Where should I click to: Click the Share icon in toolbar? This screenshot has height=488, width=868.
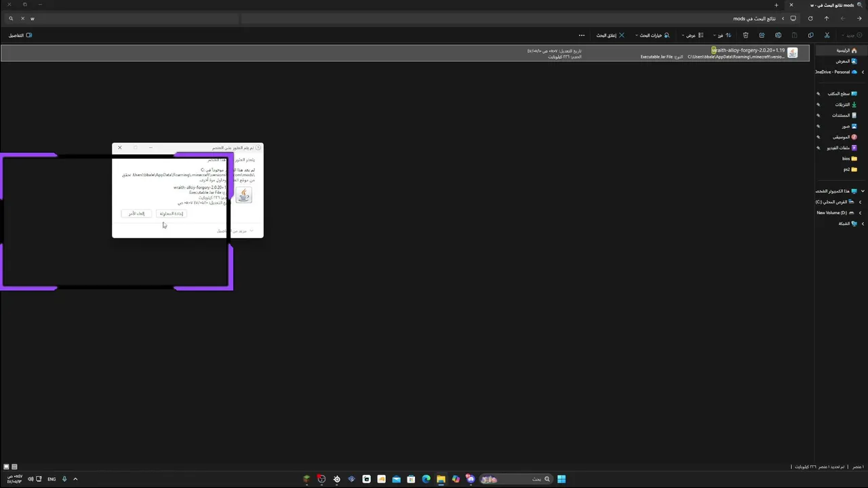tap(762, 35)
